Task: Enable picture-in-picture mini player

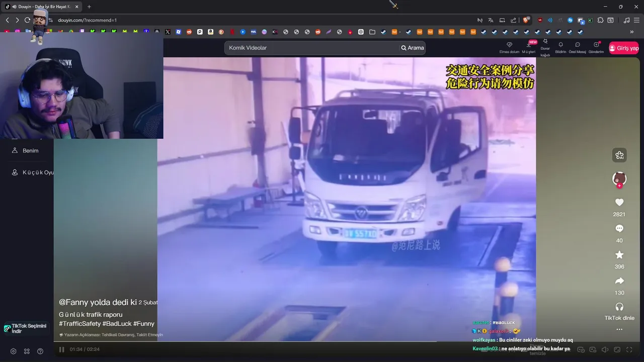Action: 593,350
